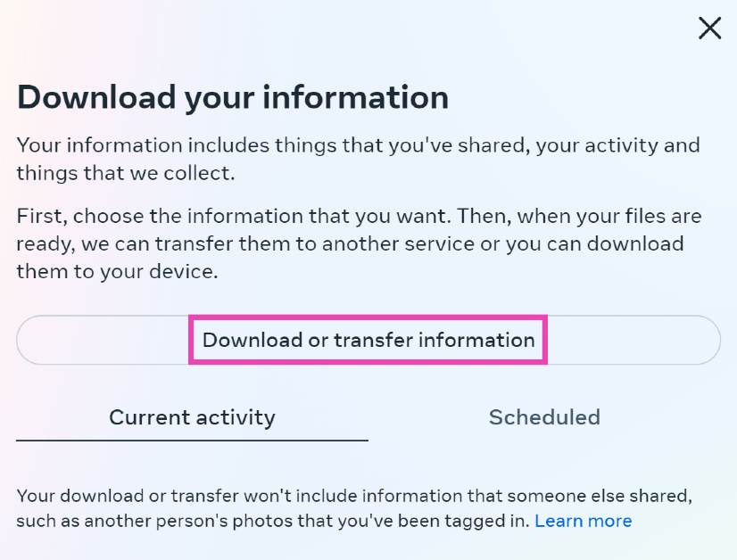Viewport: 737px width, 560px height.
Task: Exit the information download panel
Action: 709,29
